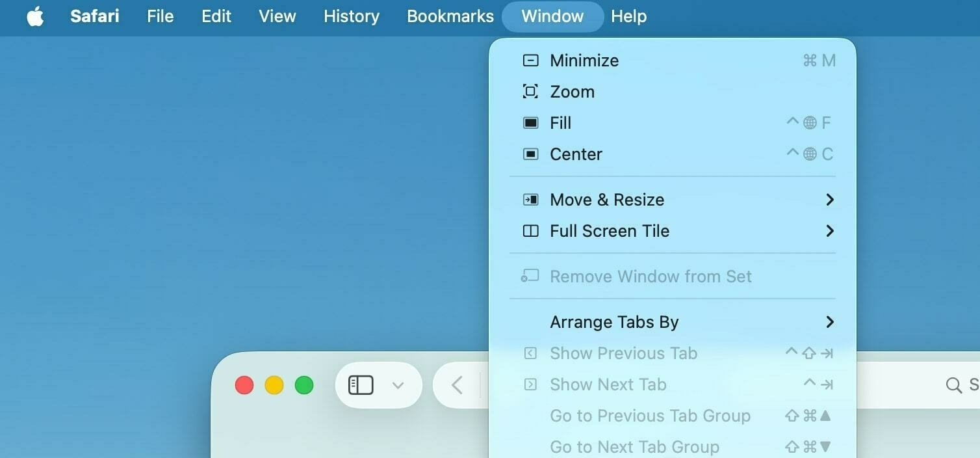The width and height of the screenshot is (980, 458).
Task: Select Center in the Window menu
Action: (x=673, y=154)
